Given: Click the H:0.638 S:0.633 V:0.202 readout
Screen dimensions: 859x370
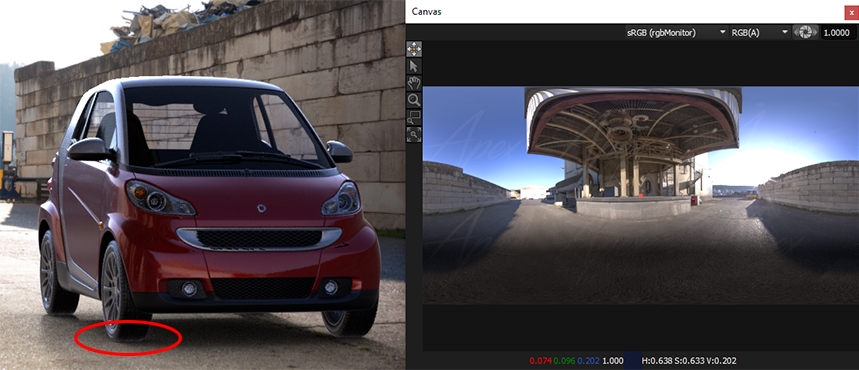Looking at the screenshot, I should point(689,361).
